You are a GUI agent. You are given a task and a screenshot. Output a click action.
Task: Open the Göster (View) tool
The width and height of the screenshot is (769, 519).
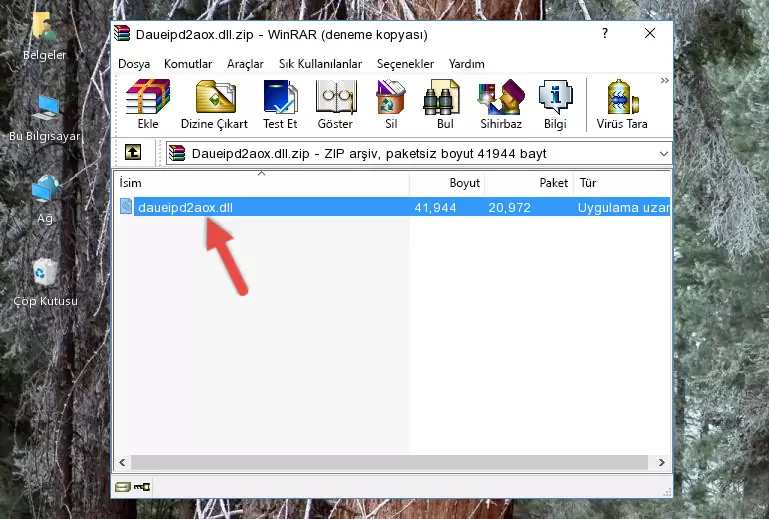click(335, 104)
